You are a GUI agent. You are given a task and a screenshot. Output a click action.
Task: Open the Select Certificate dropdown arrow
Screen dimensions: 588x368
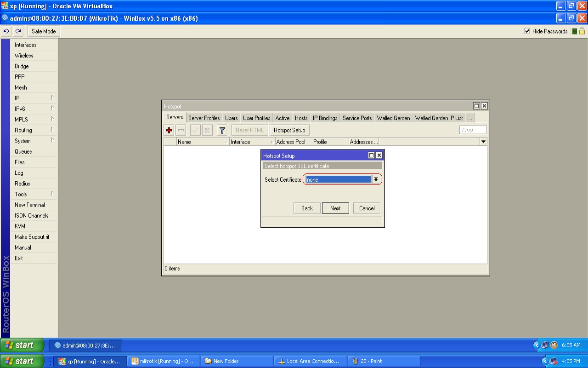(376, 179)
